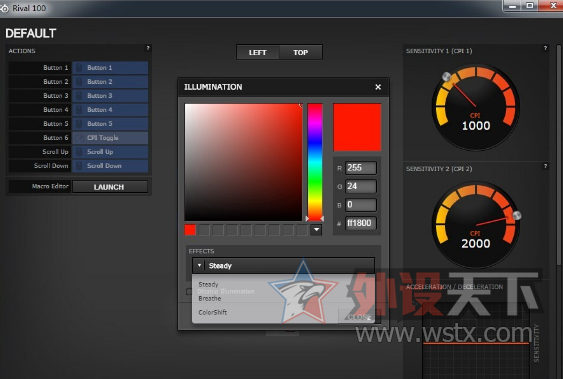This screenshot has width=563, height=379.
Task: Open the swatch palette dropdown arrow
Action: [x=316, y=230]
